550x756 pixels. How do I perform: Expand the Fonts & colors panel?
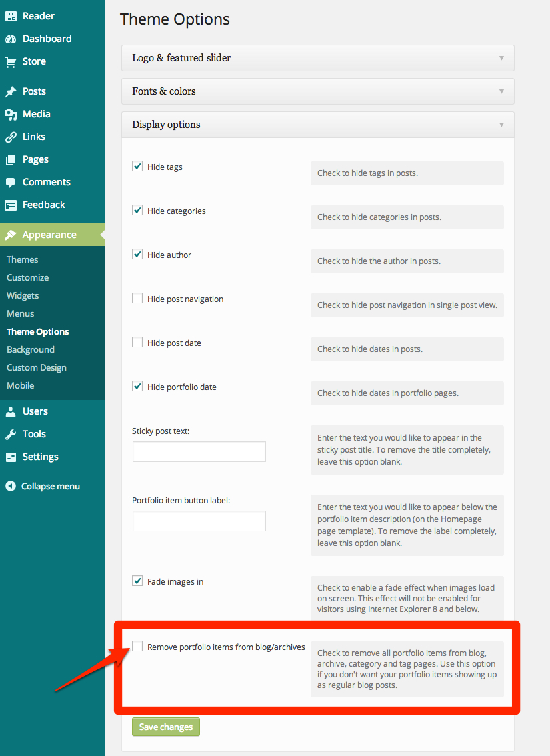point(317,91)
